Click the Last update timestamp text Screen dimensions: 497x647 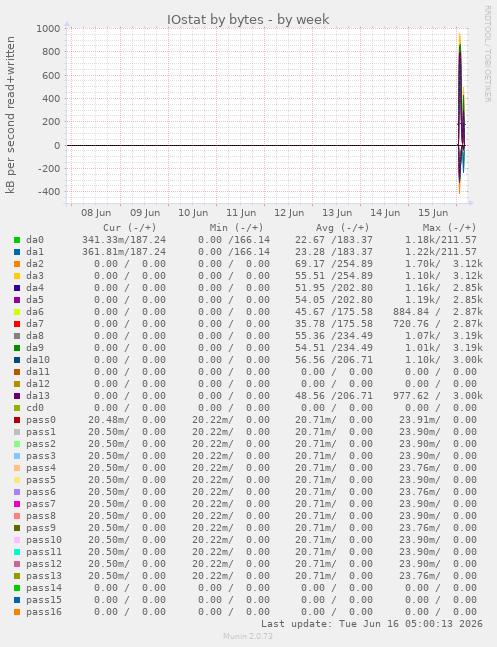pyautogui.click(x=372, y=623)
